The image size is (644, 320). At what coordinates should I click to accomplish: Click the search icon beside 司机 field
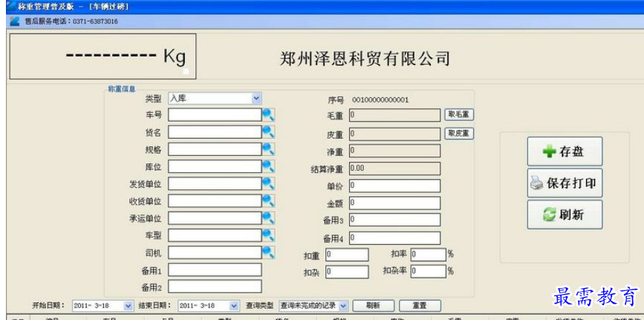point(269,252)
